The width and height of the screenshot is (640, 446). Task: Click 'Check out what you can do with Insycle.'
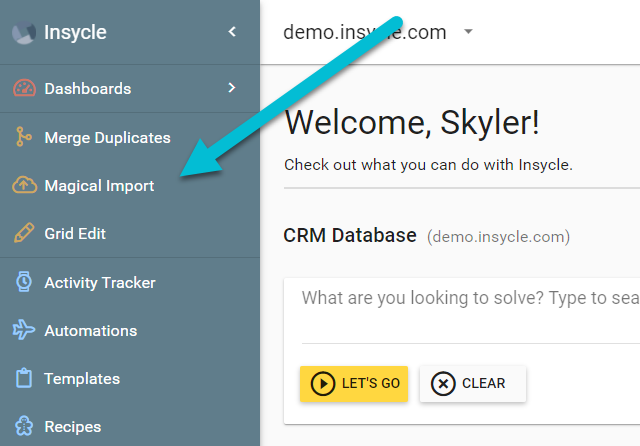(x=428, y=165)
